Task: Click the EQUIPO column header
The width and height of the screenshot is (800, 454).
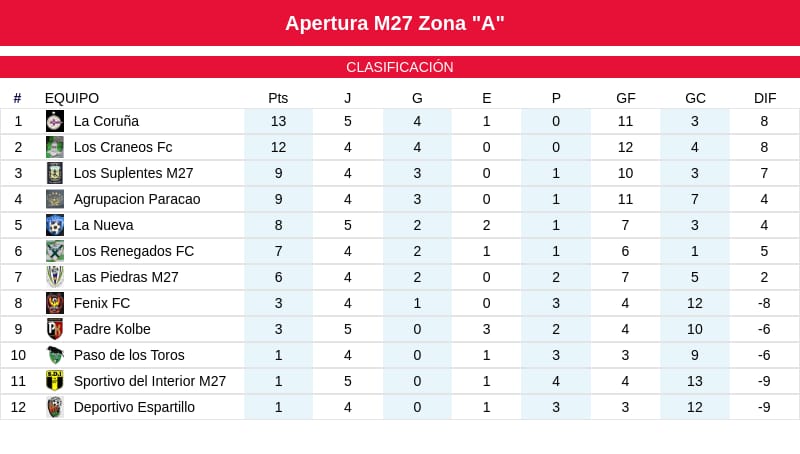Action: [x=72, y=98]
